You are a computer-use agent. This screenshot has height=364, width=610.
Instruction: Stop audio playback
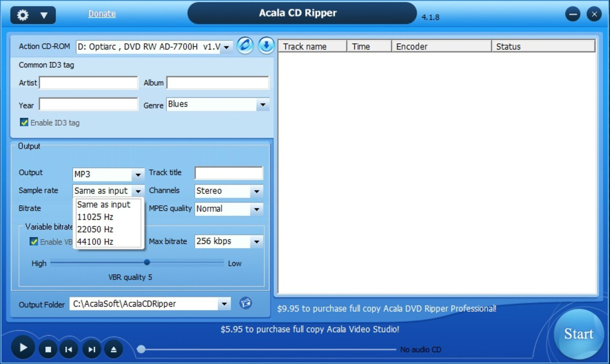48,349
